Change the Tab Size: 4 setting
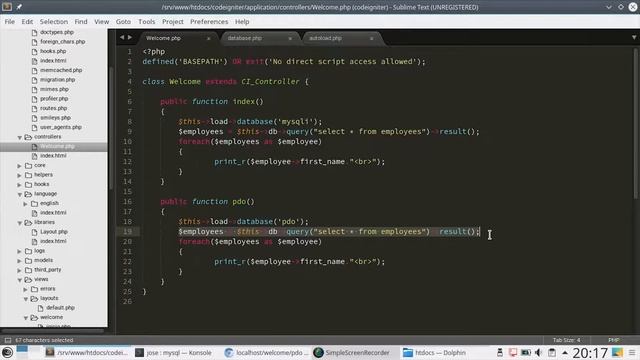640x360 pixels. [x=566, y=340]
